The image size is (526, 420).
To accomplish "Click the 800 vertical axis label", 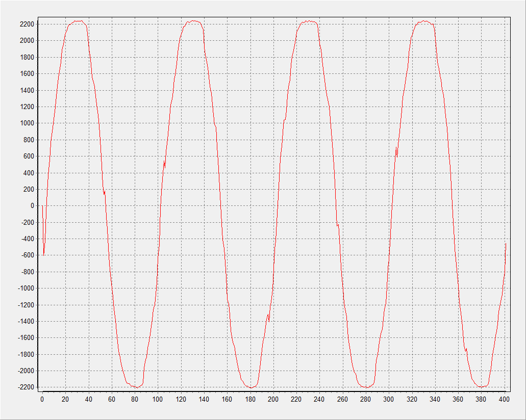I will tap(29, 140).
